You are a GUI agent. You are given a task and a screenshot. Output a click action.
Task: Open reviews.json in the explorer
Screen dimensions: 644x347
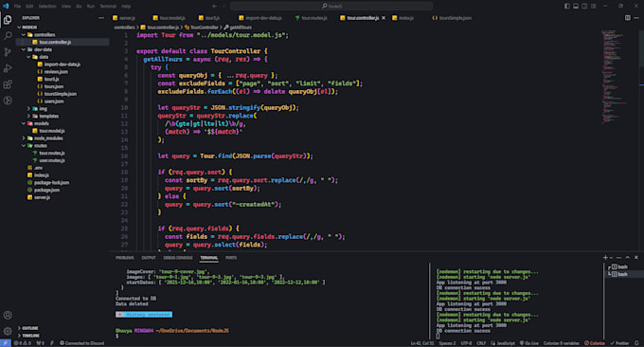click(56, 71)
